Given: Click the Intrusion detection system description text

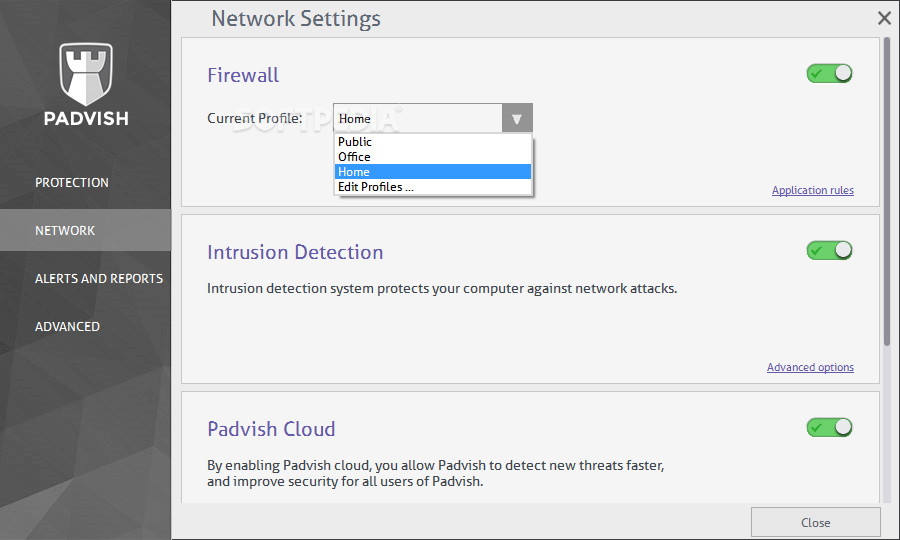Looking at the screenshot, I should [442, 288].
